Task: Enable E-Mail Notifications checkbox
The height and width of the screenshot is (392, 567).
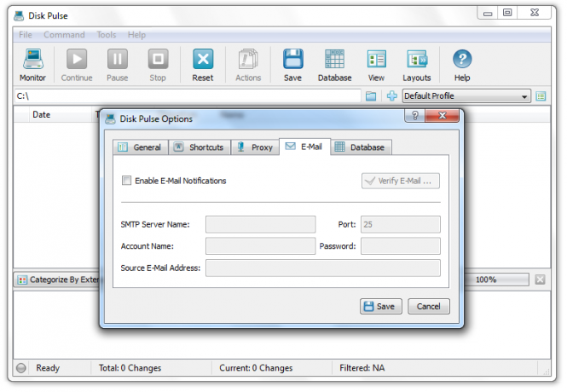Action: pos(126,181)
